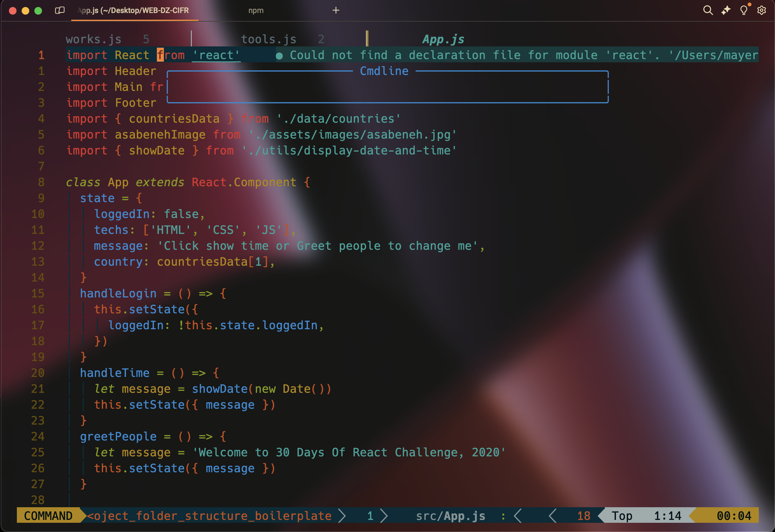Open a new terminal tab with plus button

point(336,10)
